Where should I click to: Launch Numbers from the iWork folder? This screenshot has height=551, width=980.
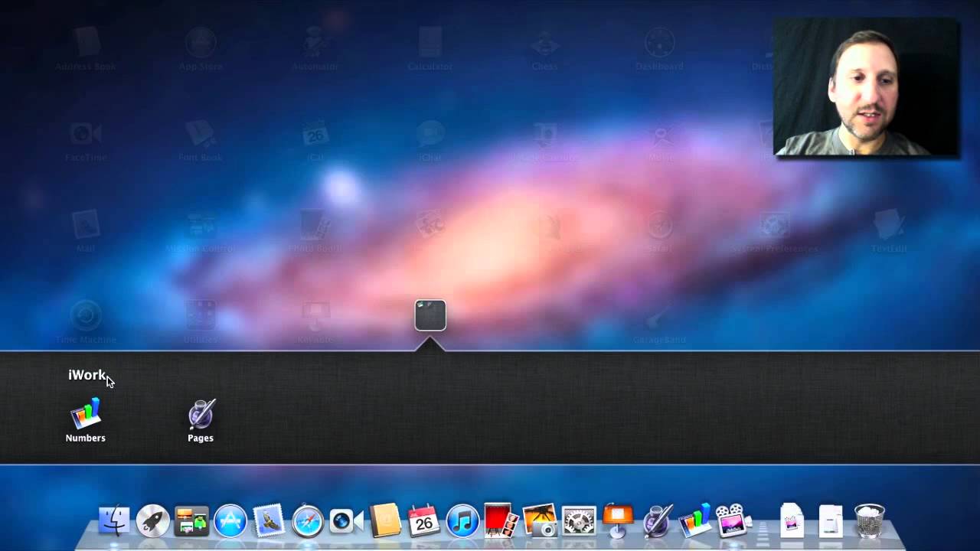pos(85,420)
